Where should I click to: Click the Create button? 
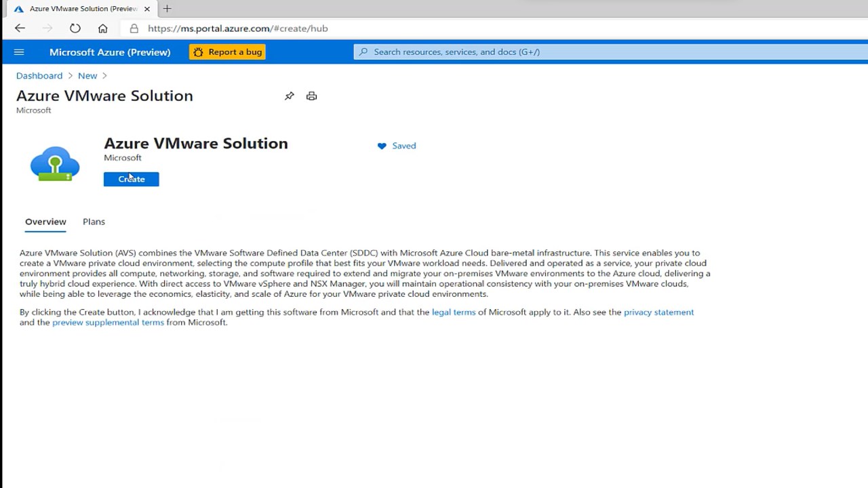point(132,179)
